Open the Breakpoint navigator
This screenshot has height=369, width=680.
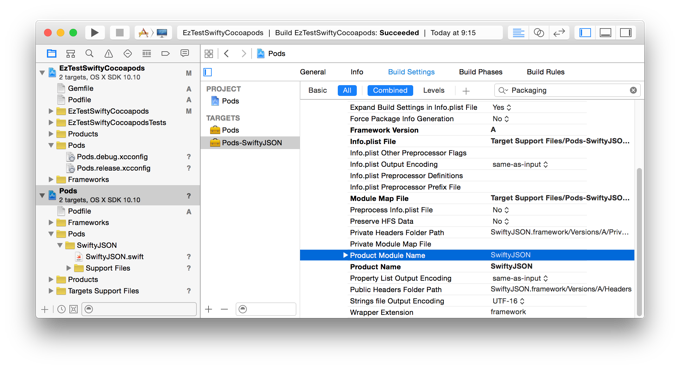pos(165,53)
